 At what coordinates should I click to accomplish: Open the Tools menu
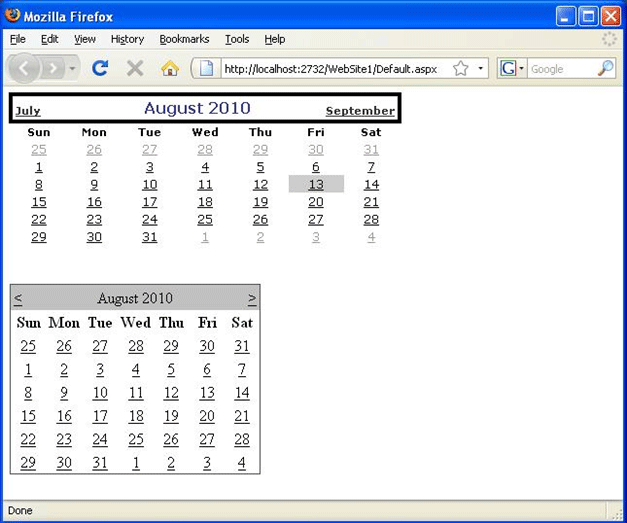[237, 39]
